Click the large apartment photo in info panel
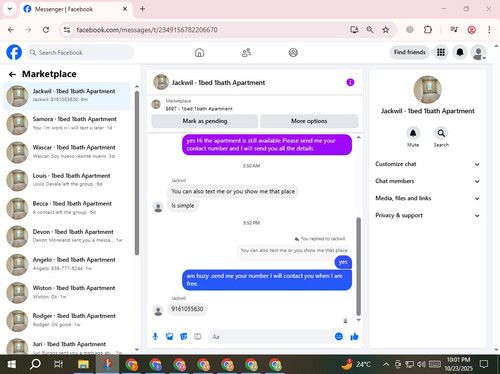This screenshot has width=500, height=374. (x=428, y=89)
